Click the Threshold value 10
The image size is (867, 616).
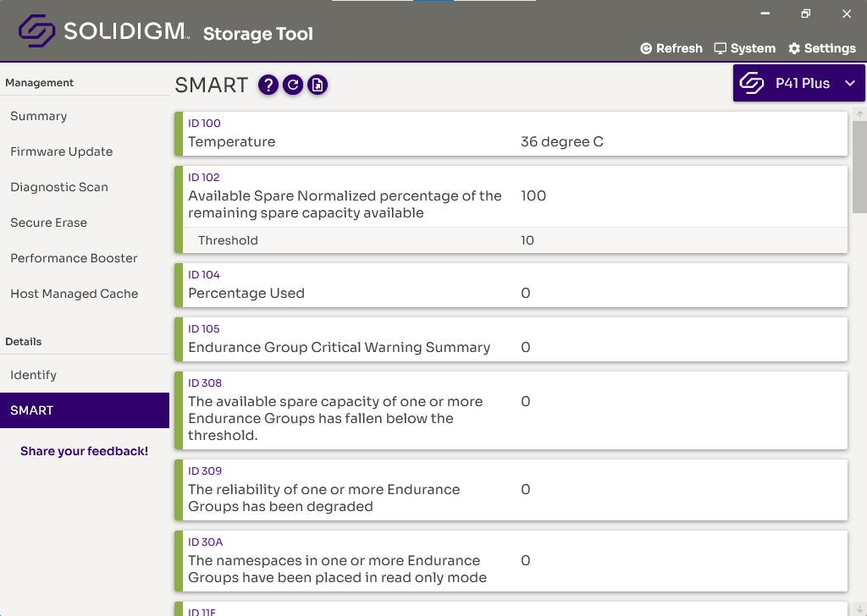click(527, 240)
